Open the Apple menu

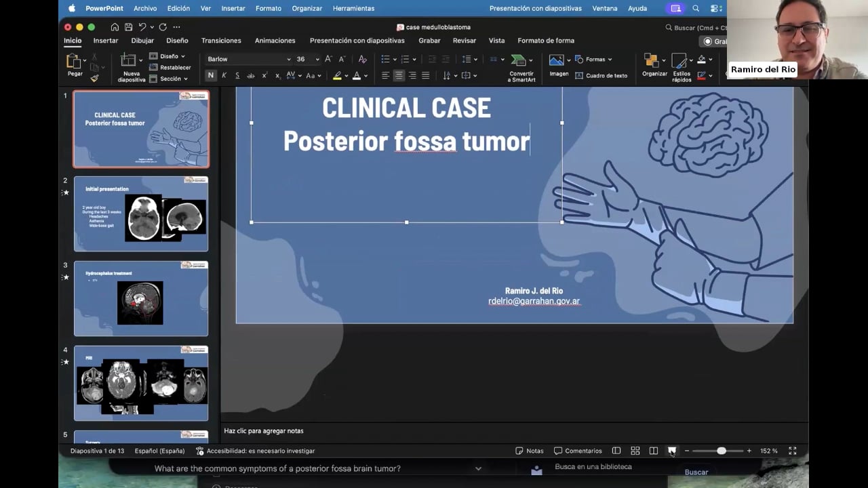coord(72,8)
